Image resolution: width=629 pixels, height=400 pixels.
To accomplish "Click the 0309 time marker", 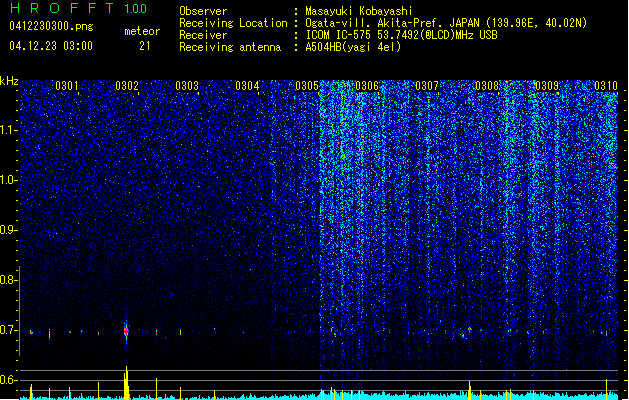I will pyautogui.click(x=547, y=86).
